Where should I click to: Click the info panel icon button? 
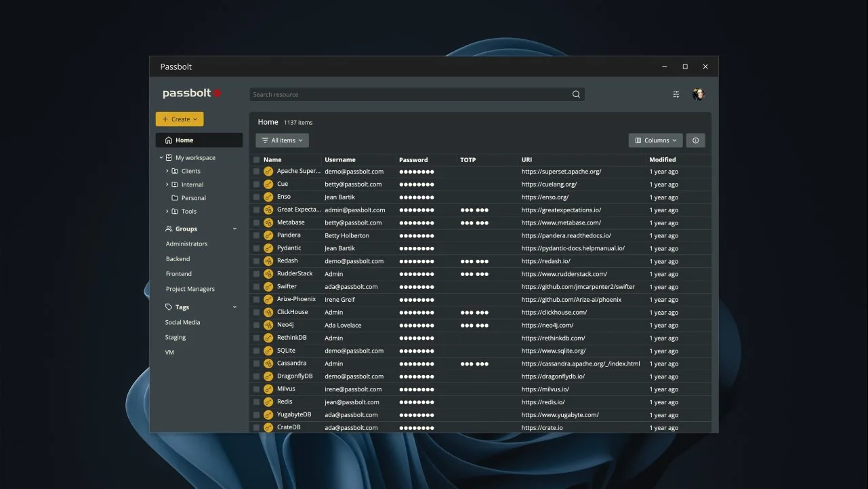(696, 140)
